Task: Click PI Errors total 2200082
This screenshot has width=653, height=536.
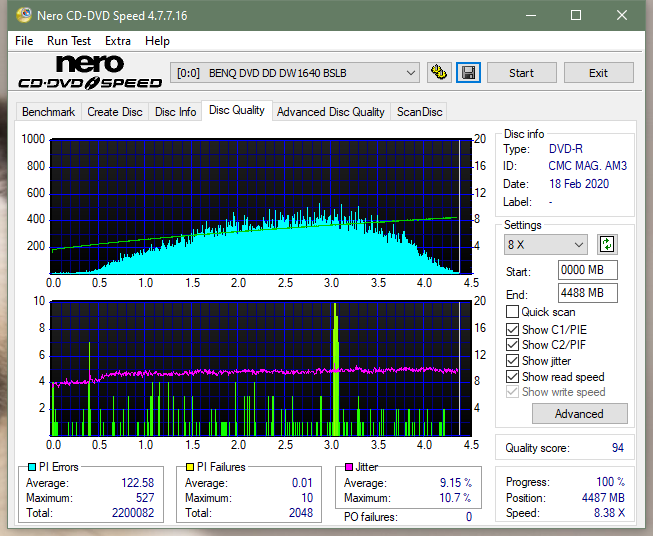Action: pos(133,513)
